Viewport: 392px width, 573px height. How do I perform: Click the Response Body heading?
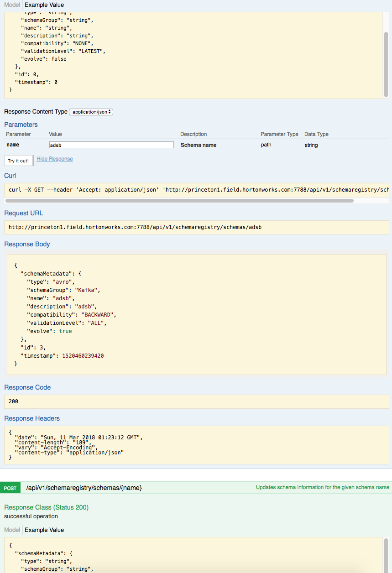pyautogui.click(x=27, y=244)
